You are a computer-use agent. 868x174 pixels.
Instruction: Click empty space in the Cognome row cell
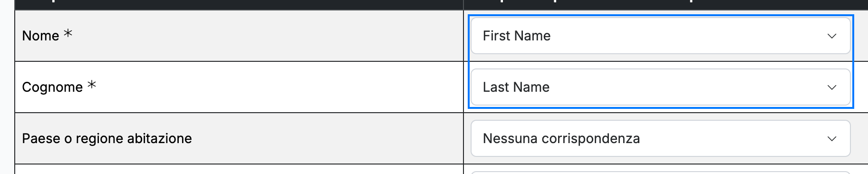pyautogui.click(x=276, y=87)
